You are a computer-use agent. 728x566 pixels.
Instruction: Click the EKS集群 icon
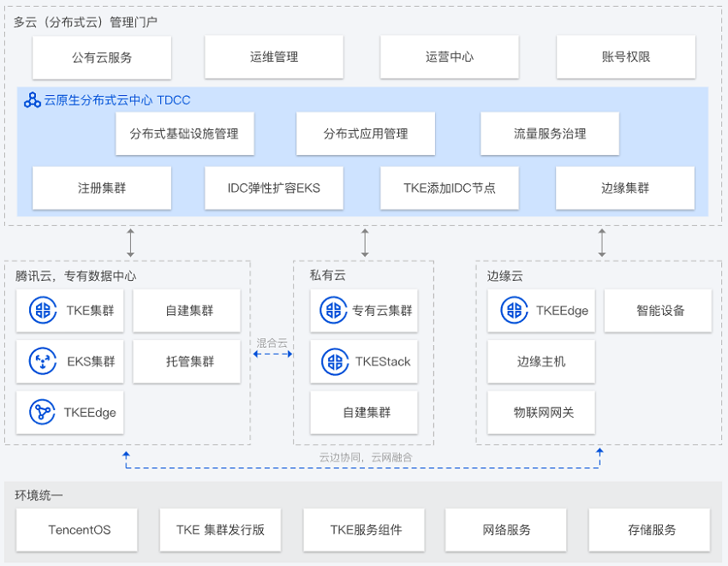(x=43, y=361)
